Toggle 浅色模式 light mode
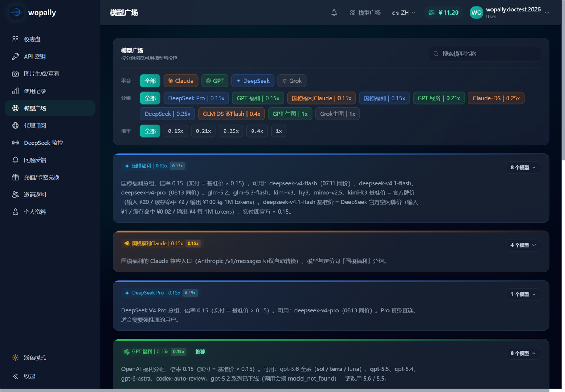Image resolution: width=565 pixels, height=392 pixels. pos(50,358)
